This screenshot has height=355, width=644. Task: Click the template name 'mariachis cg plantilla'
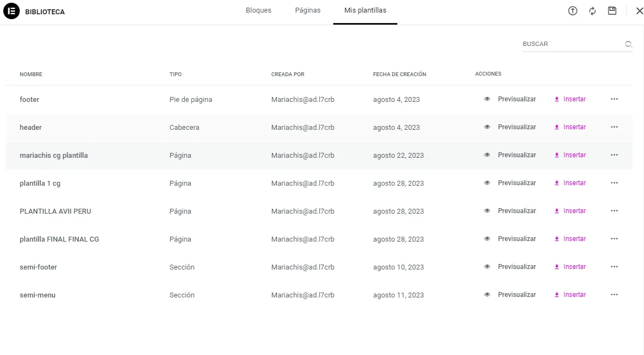click(54, 155)
